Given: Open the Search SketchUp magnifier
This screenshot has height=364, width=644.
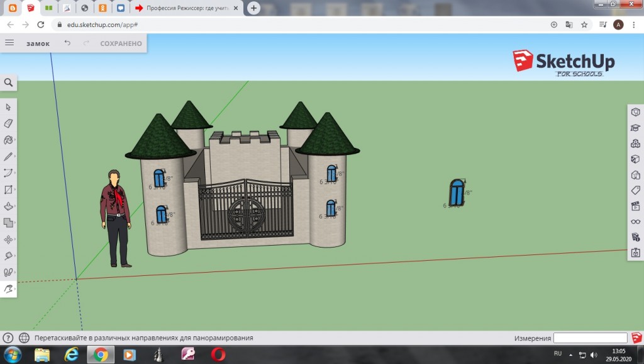Looking at the screenshot, I should [x=8, y=82].
